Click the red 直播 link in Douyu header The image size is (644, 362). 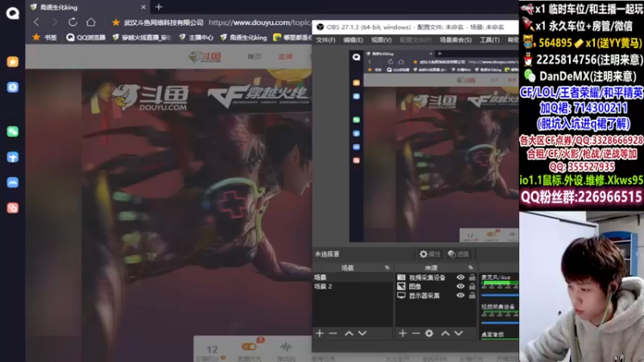point(285,56)
